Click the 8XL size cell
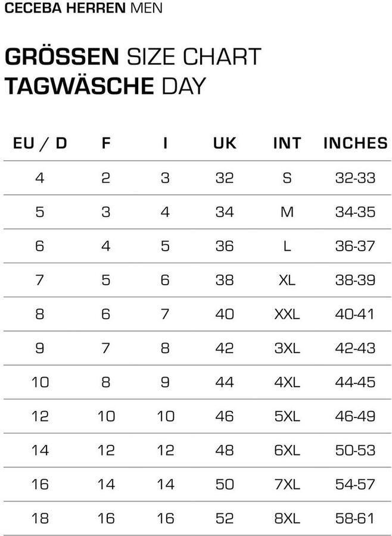The image size is (392, 536). point(287,518)
